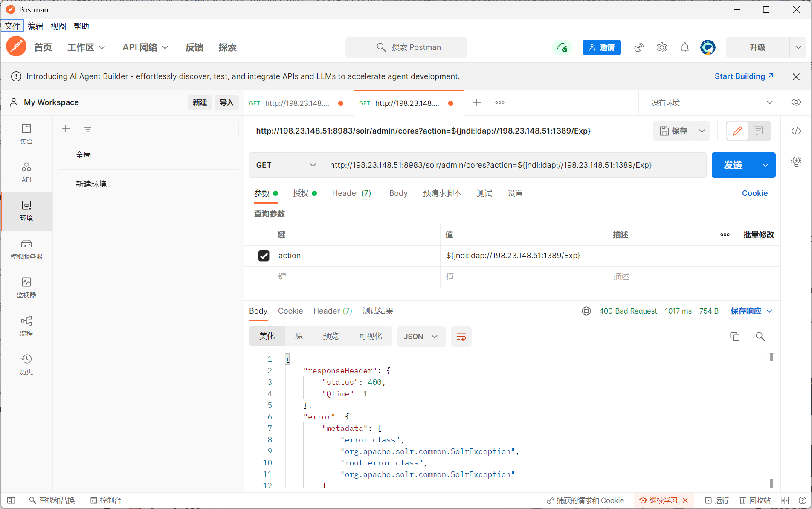Expand the Workspaces (工作区) dropdown
Screen dimensions: 812x509
point(86,47)
